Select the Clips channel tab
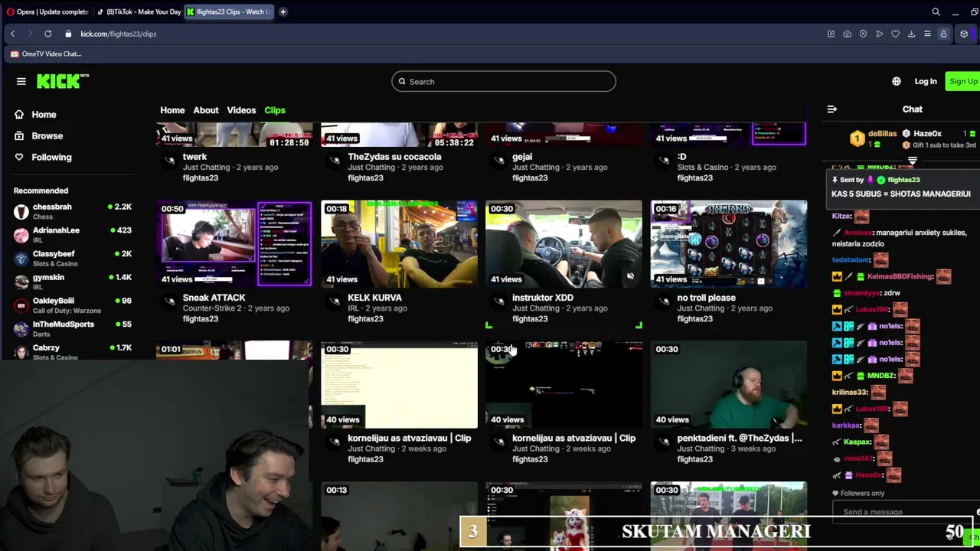 pyautogui.click(x=275, y=110)
